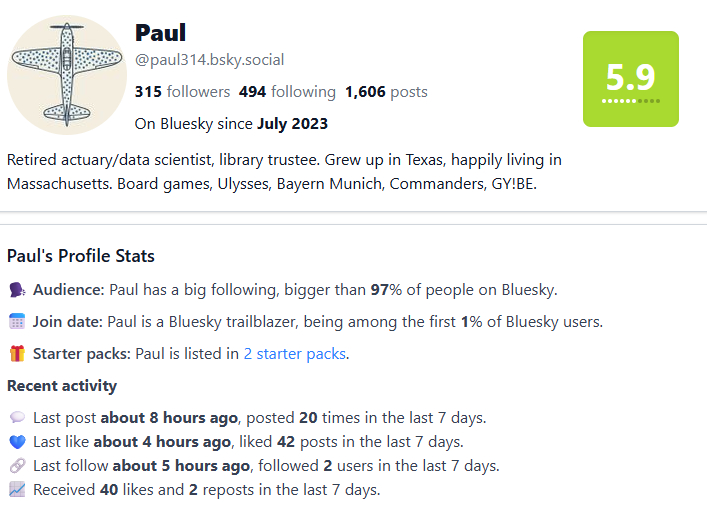Viewport: 707px width, 508px height.
Task: Click the @paul314.bsky.social handle
Action: pyautogui.click(x=209, y=61)
